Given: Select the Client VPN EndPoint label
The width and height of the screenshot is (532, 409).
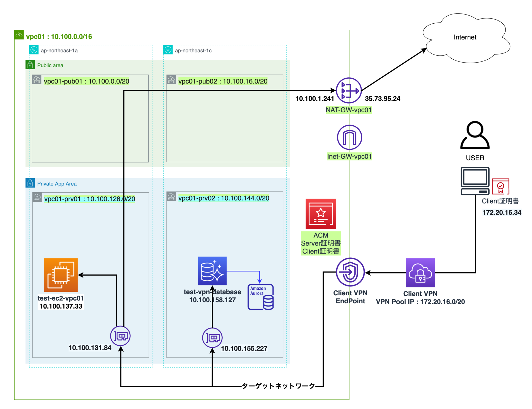Looking at the screenshot, I should point(350,297).
